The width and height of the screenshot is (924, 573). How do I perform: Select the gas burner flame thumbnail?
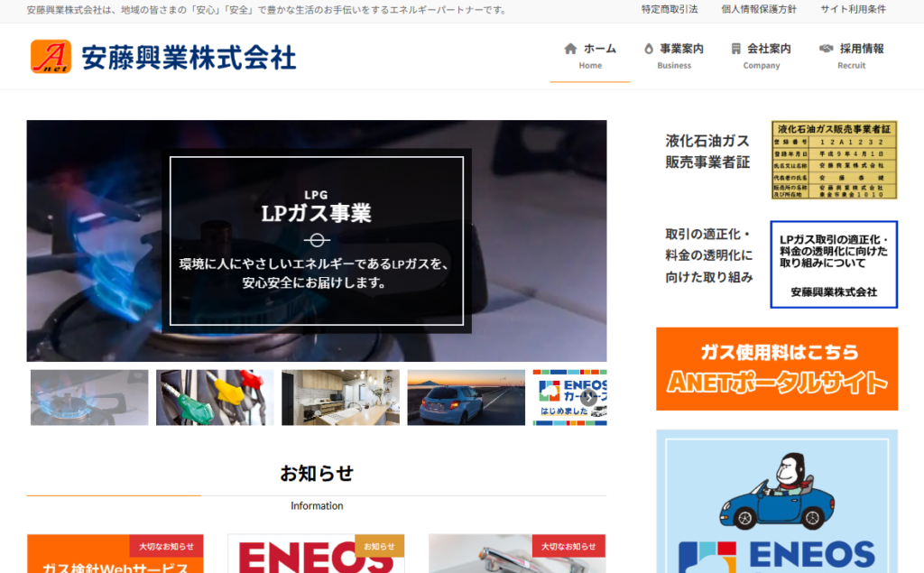pyautogui.click(x=89, y=397)
